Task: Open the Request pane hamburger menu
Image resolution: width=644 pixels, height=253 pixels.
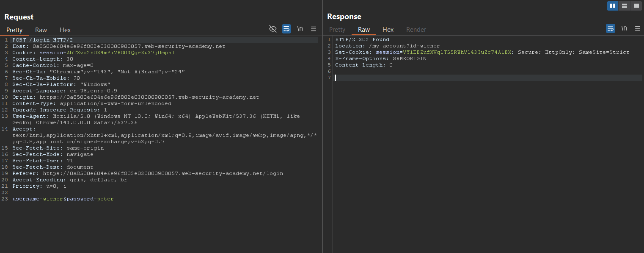Action: (x=314, y=29)
